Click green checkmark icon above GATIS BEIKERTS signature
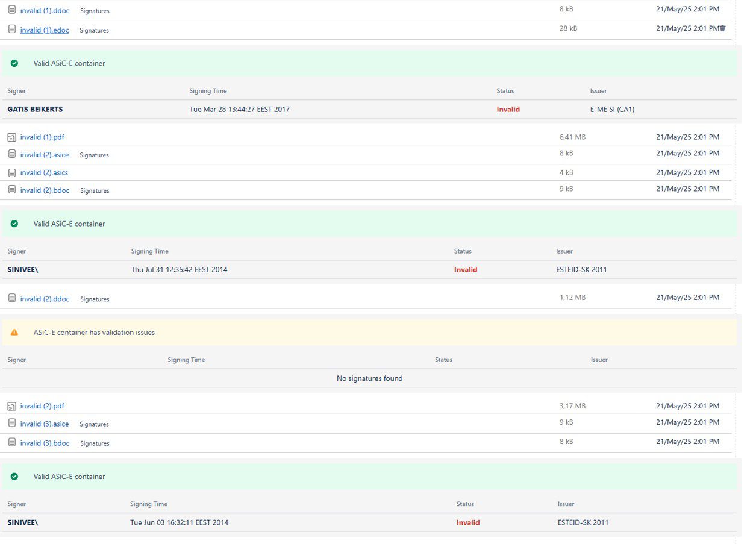The width and height of the screenshot is (756, 544). point(14,63)
